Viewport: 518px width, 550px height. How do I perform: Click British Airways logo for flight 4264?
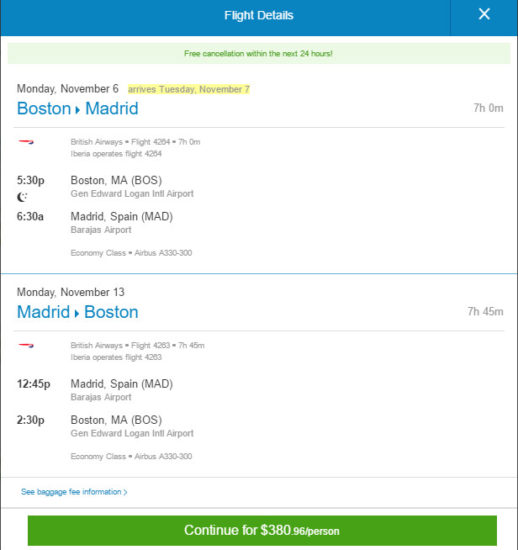[x=26, y=142]
